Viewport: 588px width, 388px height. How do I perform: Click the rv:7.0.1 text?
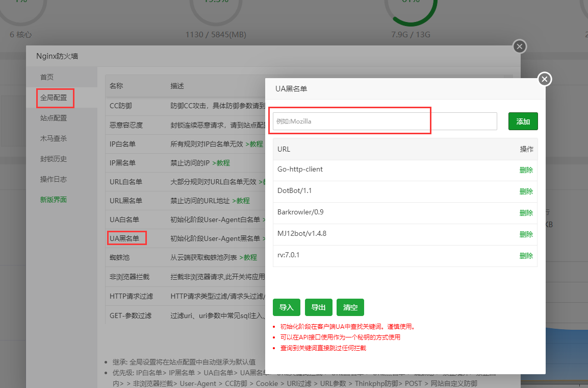click(x=288, y=255)
